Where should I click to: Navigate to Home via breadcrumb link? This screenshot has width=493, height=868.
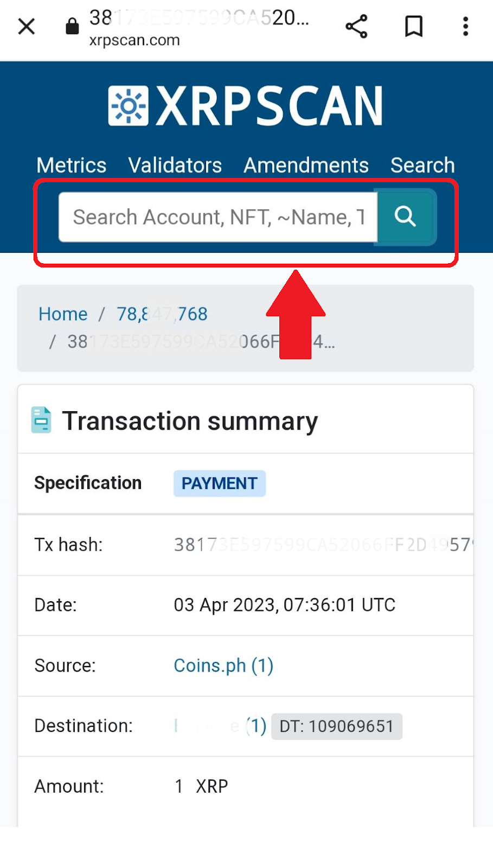click(x=62, y=314)
